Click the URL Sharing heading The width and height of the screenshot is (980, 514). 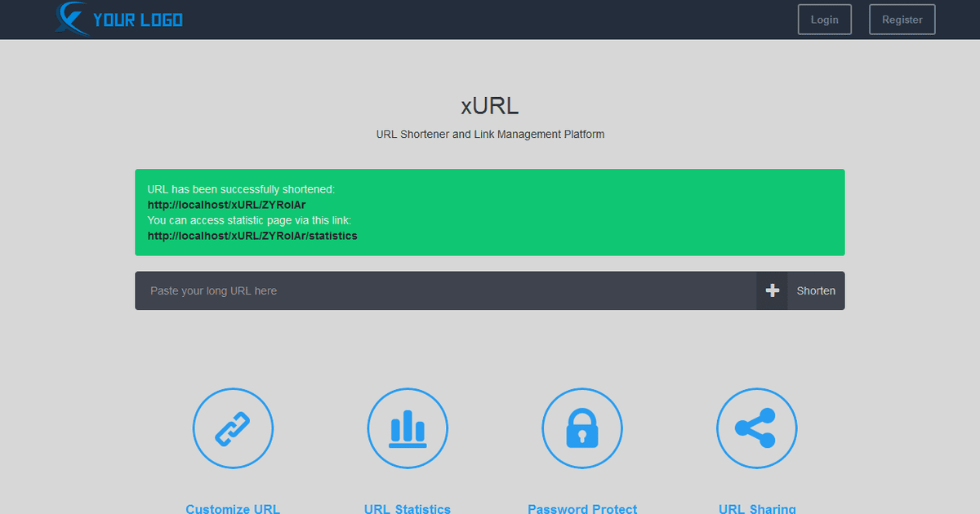click(757, 508)
